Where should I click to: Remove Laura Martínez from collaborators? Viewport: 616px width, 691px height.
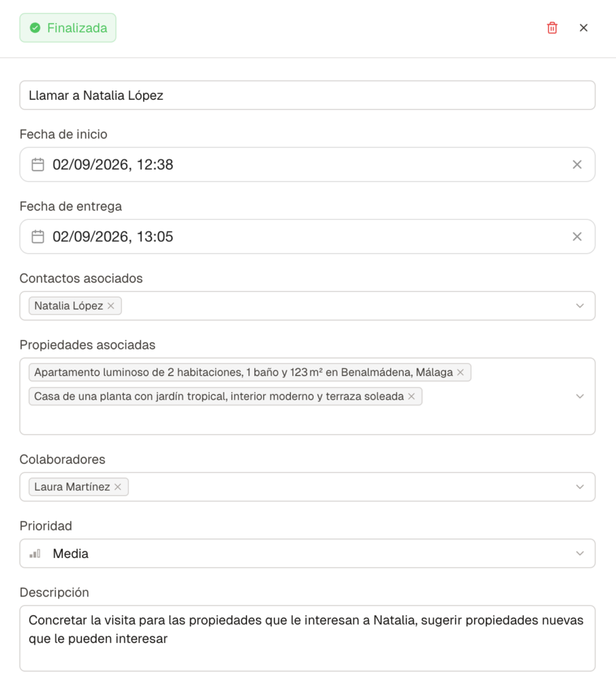[x=117, y=487]
